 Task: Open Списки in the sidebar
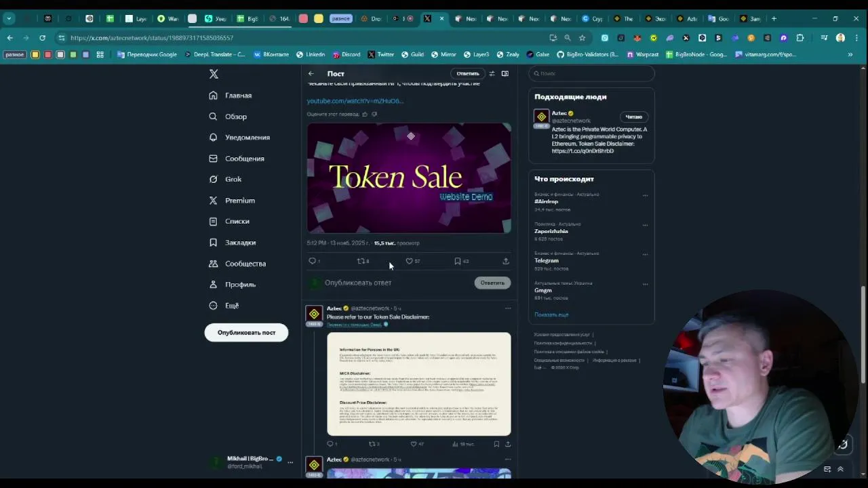pos(229,222)
